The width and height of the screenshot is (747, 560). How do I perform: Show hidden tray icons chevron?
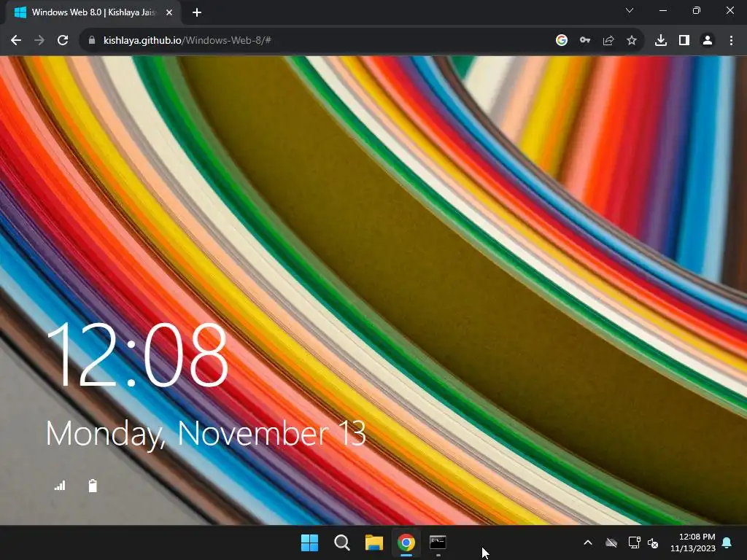click(x=588, y=542)
